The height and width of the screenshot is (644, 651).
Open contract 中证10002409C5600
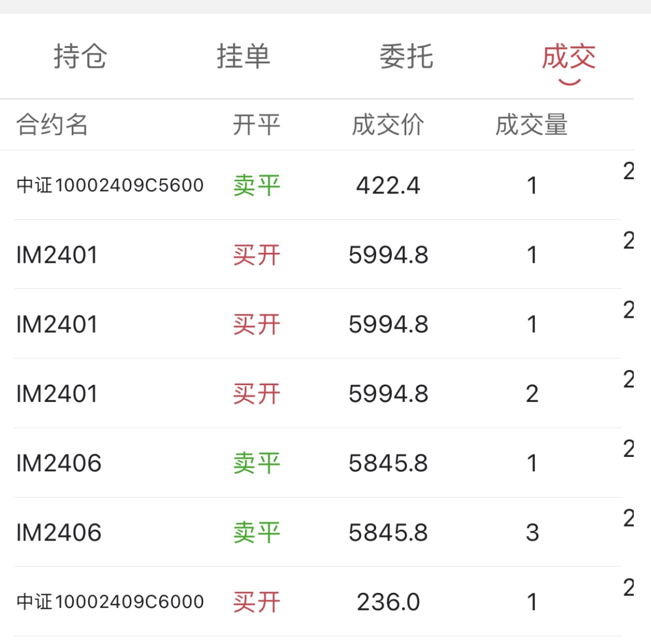(x=110, y=185)
